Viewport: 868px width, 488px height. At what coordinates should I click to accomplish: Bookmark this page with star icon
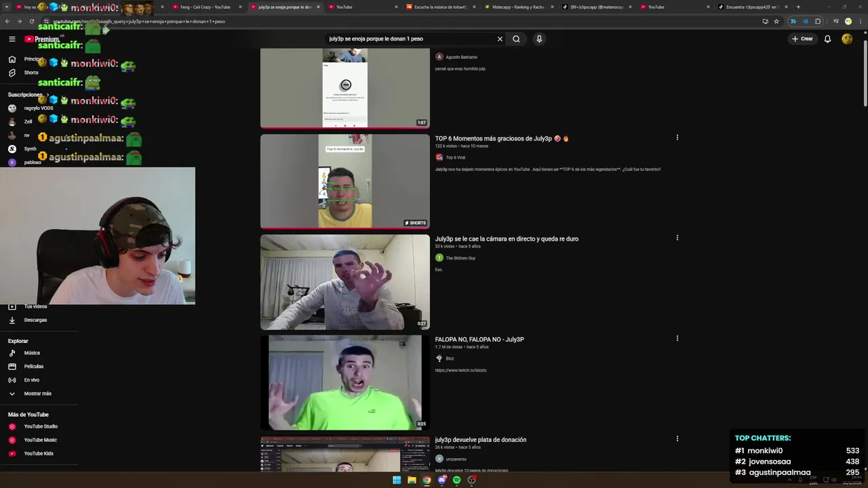776,21
